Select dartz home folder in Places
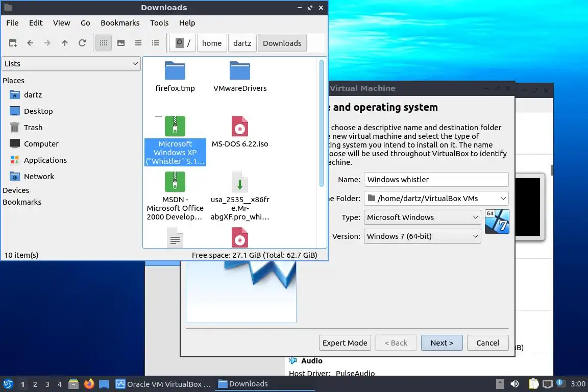Screen dimensions: 588x392 click(x=33, y=95)
